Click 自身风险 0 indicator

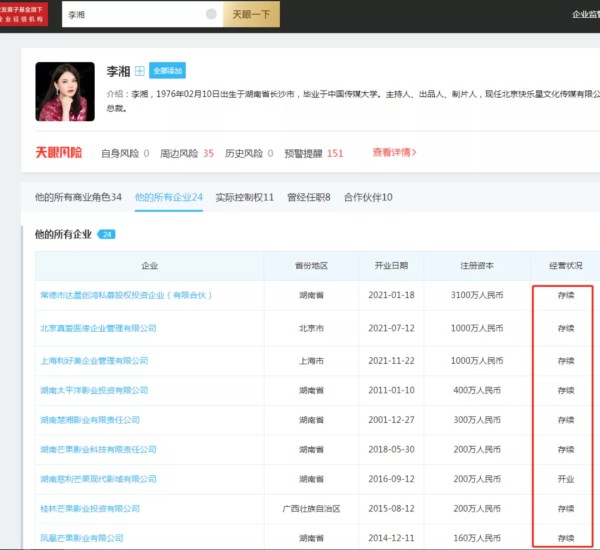(x=125, y=153)
